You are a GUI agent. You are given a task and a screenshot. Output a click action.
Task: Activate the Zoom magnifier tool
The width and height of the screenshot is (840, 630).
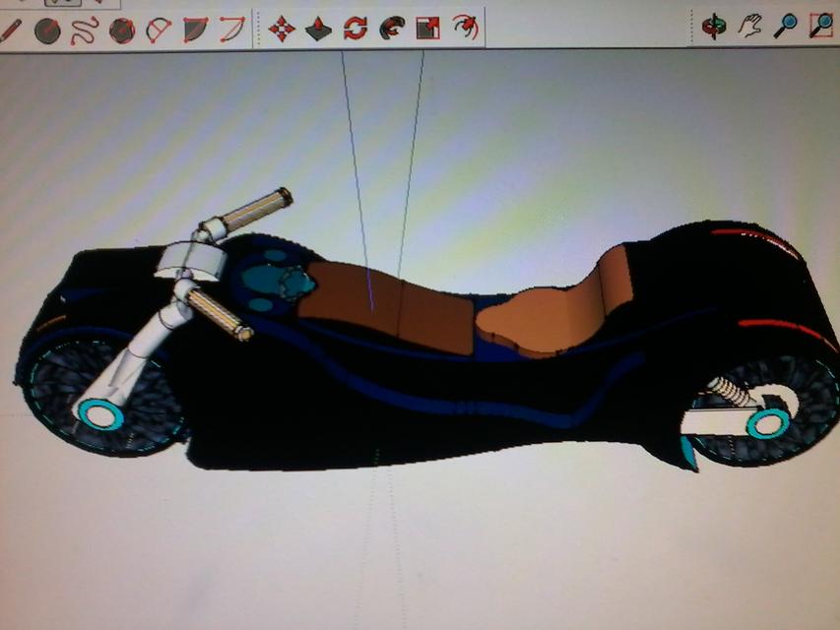tap(785, 26)
